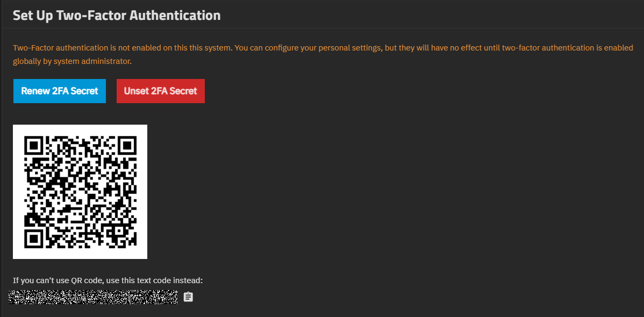Image resolution: width=644 pixels, height=317 pixels.
Task: Click the white bottom-right corner of the QR image
Action: tap(143, 255)
